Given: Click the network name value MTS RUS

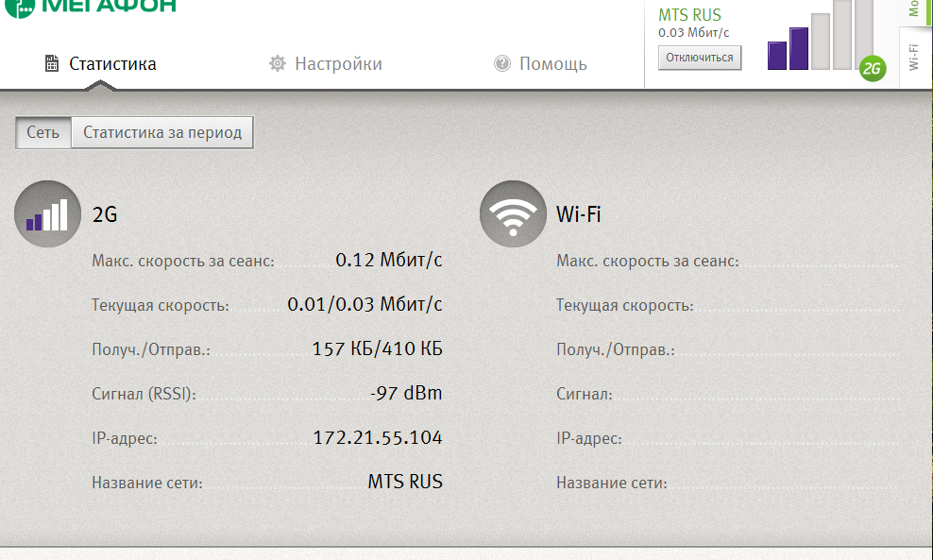Looking at the screenshot, I should coord(405,482).
